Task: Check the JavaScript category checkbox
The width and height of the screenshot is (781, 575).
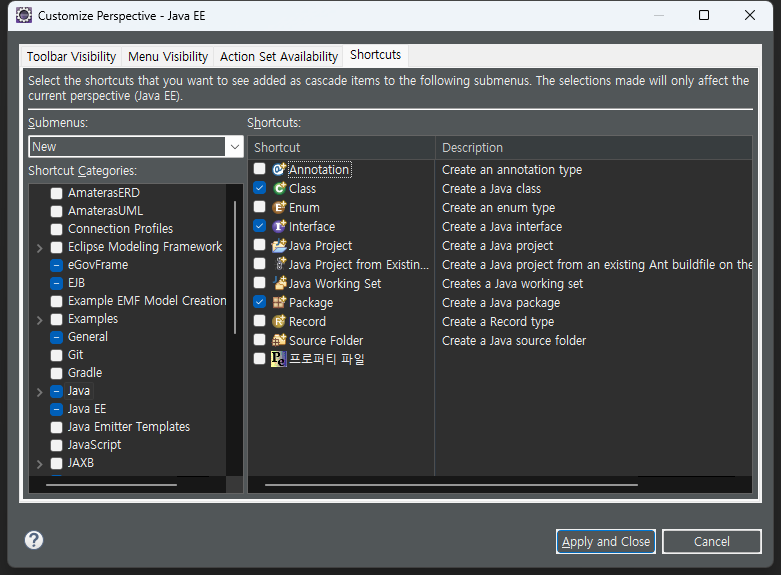Action: 57,445
